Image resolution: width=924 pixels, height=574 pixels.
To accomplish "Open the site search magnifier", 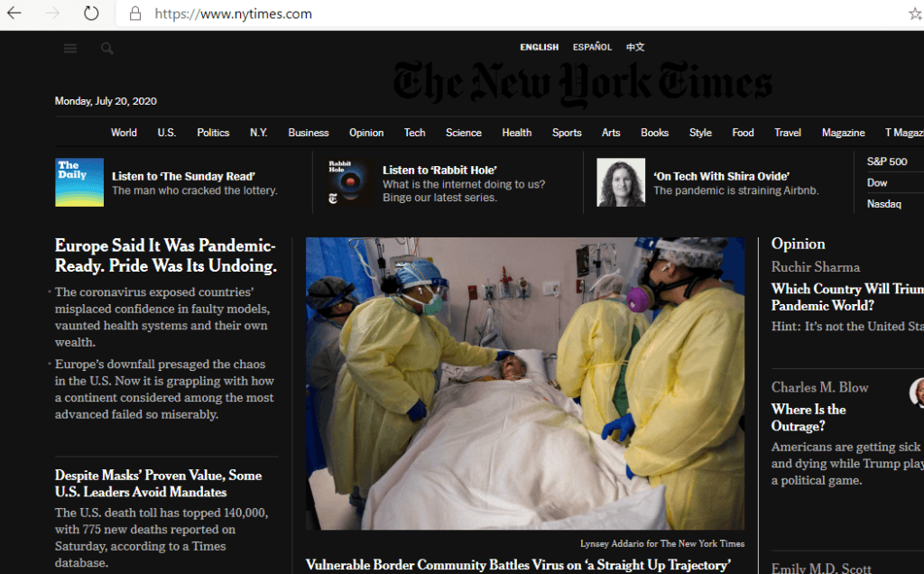I will [106, 49].
